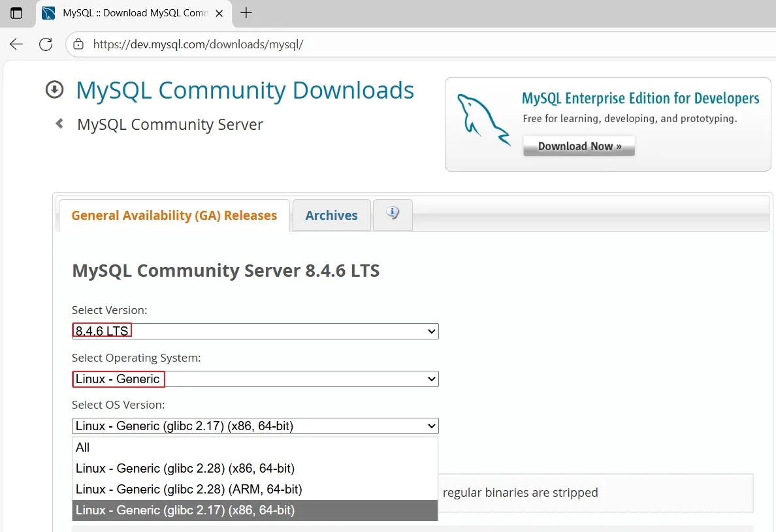Close the MySQL Download browser tab
This screenshot has height=532, width=776.
click(x=219, y=13)
